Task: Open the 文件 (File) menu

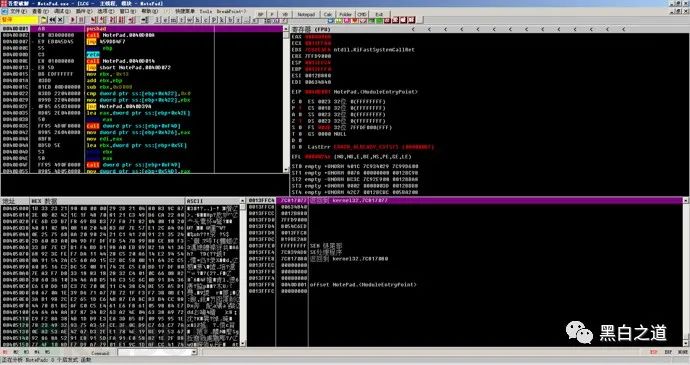Action: 17,11
